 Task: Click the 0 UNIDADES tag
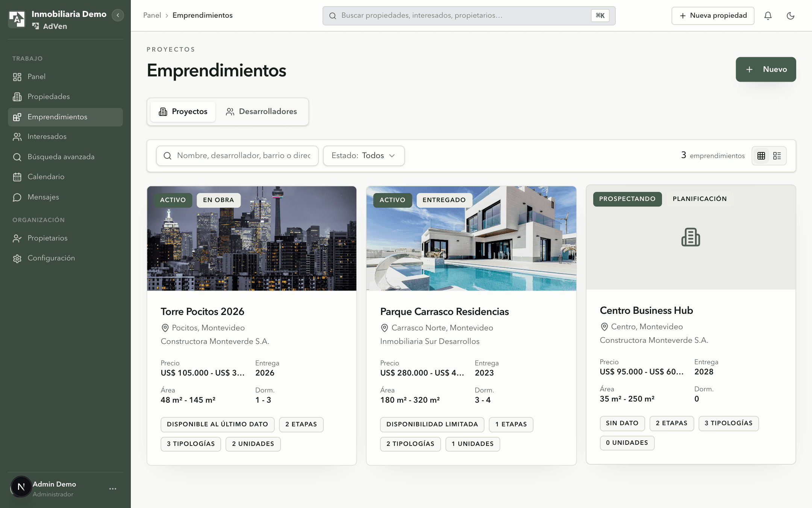[627, 443]
